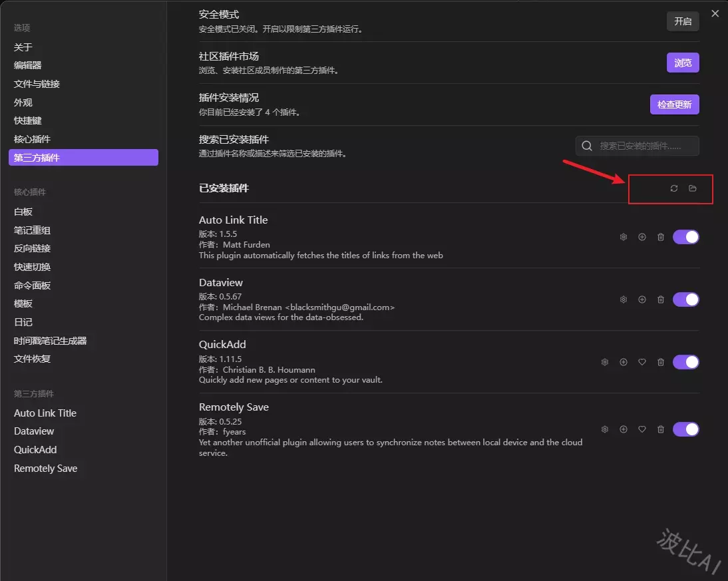
Task: Open 时间戳笔记生成器 settings
Action: click(x=84, y=341)
